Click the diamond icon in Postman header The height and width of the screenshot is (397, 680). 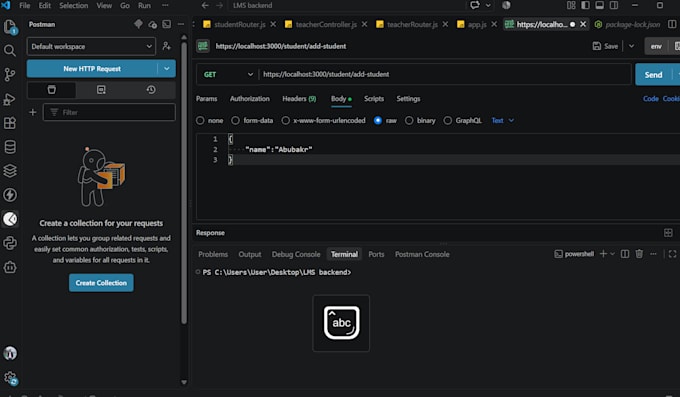click(138, 24)
